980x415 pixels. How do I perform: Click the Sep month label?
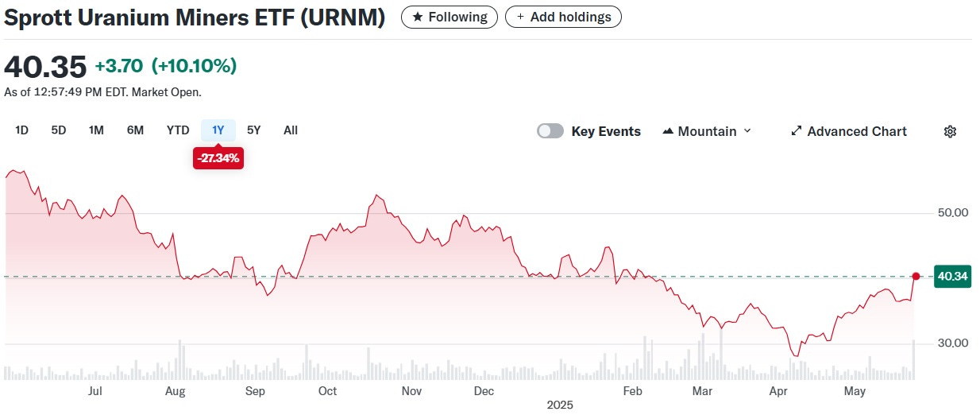pos(255,391)
